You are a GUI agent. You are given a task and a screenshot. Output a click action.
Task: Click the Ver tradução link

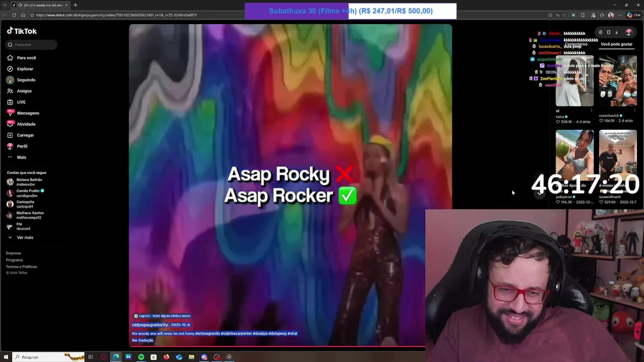(142, 340)
